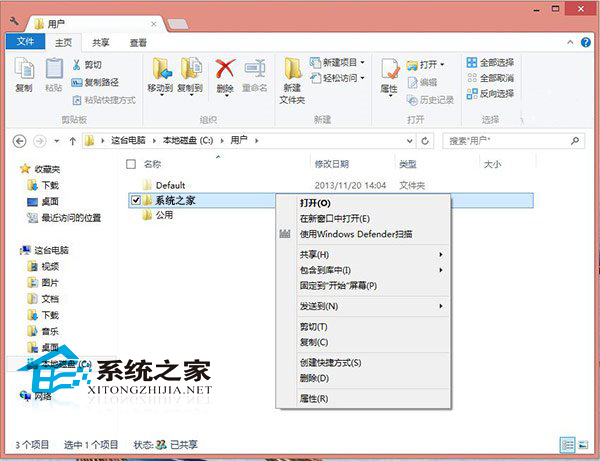Click the Back navigation arrow
600x461 pixels.
coord(20,141)
